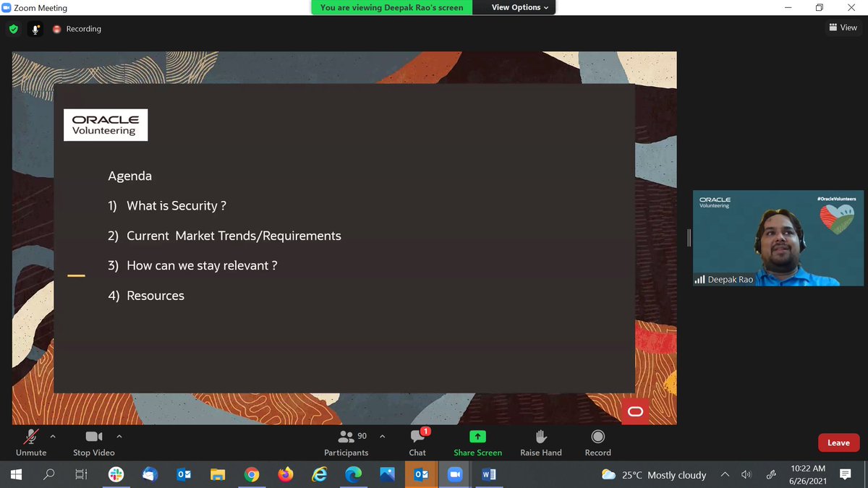Open the View Options dropdown
This screenshot has width=868, height=488.
(520, 7)
